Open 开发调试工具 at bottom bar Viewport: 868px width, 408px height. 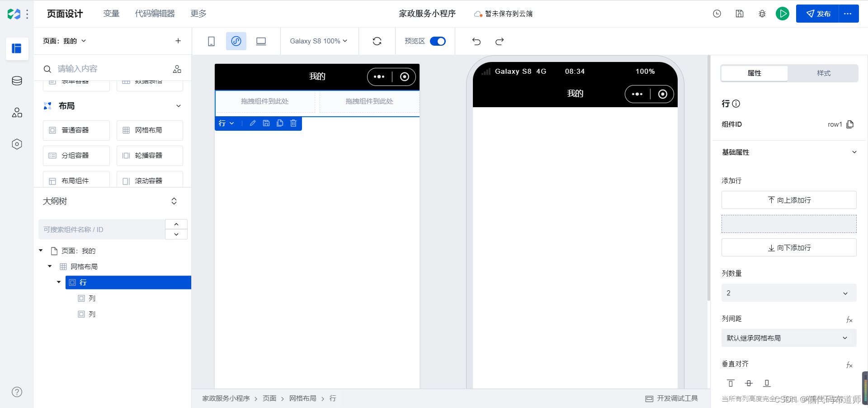672,399
